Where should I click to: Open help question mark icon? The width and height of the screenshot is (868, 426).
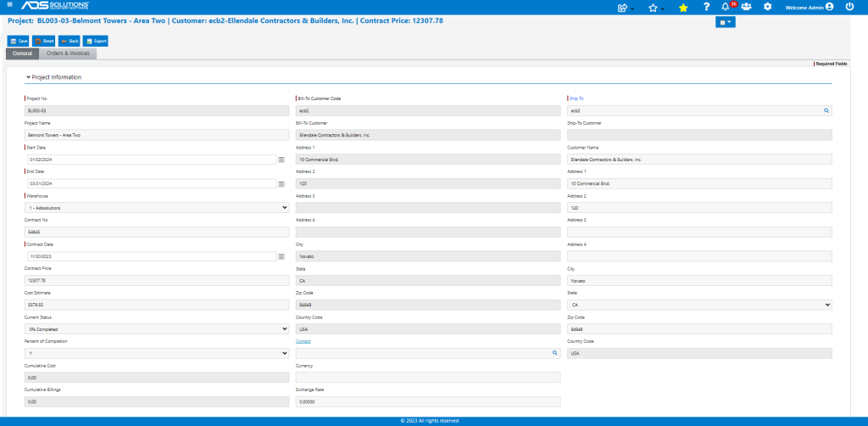tap(706, 7)
